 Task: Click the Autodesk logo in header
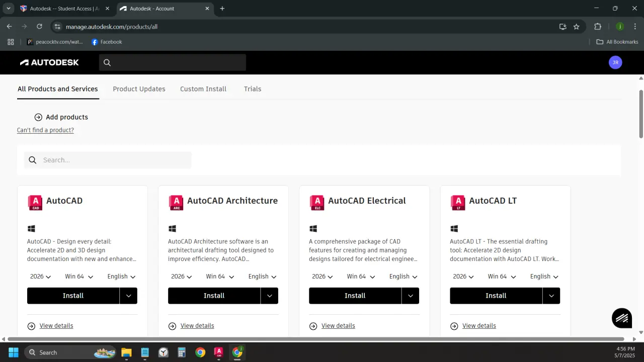[x=49, y=62]
